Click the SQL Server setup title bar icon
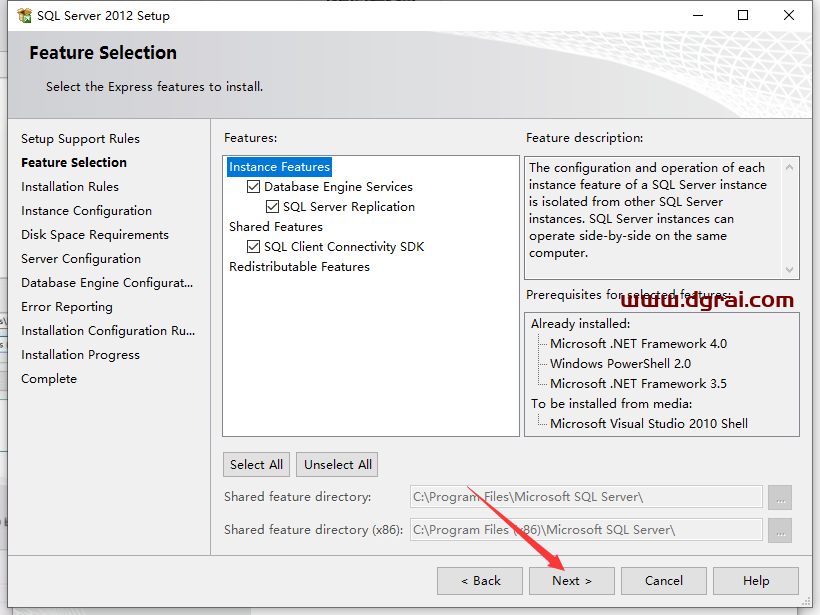 24,16
